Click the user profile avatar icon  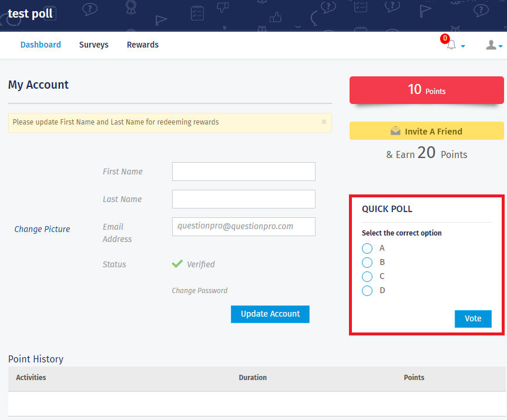point(491,45)
